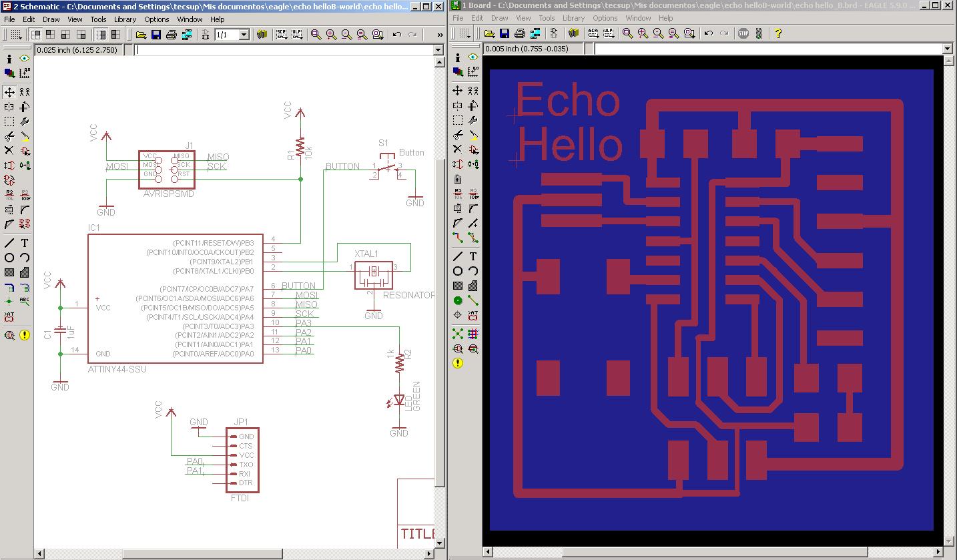Viewport: 957px width, 560px height.
Task: Click ATTINY44-SSU label in schematic
Action: point(117,369)
